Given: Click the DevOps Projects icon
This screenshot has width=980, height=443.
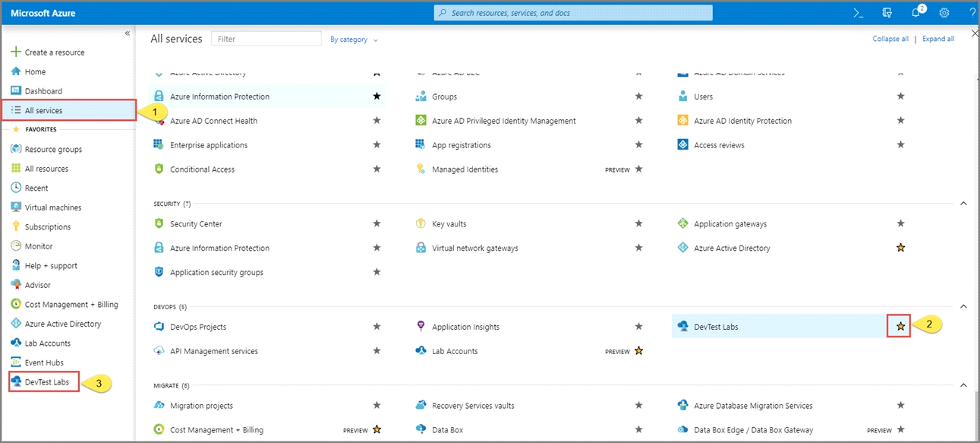Looking at the screenshot, I should pyautogui.click(x=159, y=327).
